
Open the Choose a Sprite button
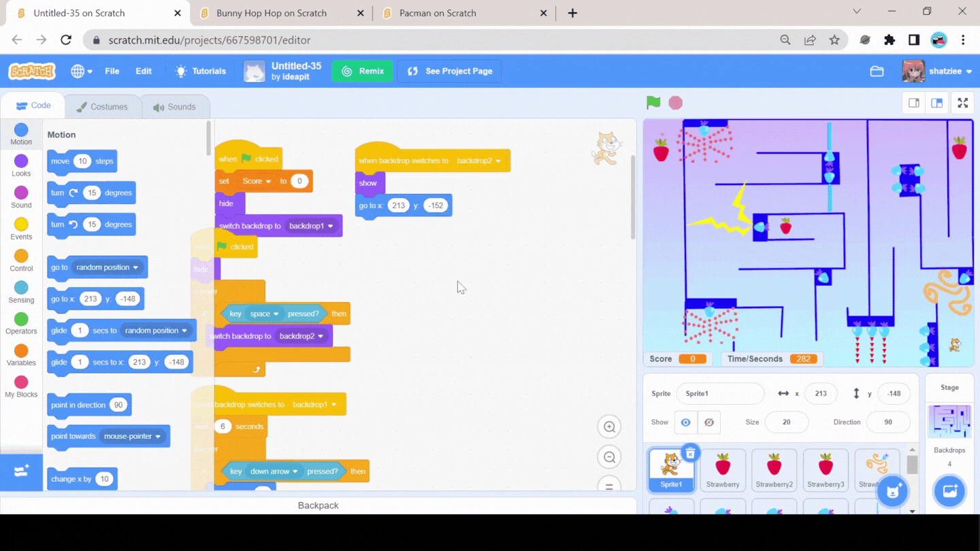892,491
